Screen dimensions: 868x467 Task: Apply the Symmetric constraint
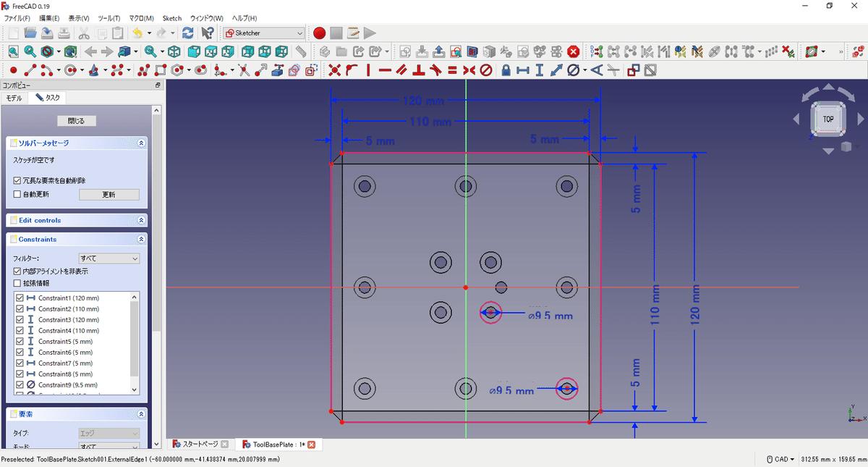[x=469, y=70]
